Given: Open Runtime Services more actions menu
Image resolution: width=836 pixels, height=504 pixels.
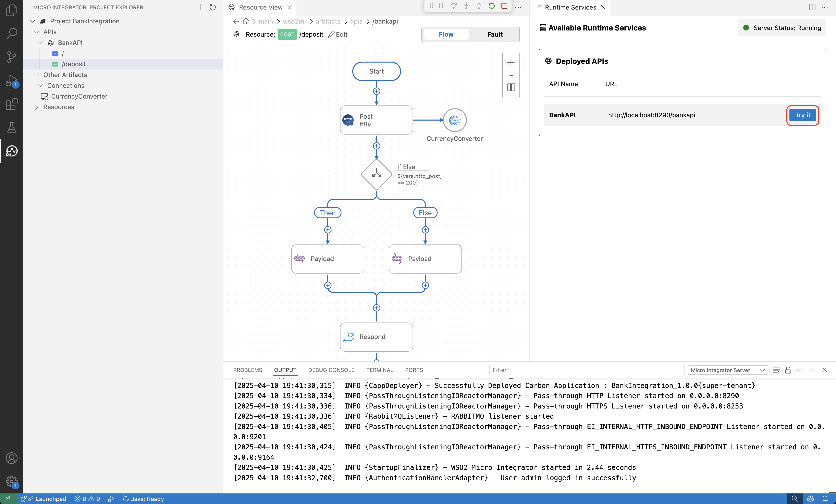Looking at the screenshot, I should 825,7.
